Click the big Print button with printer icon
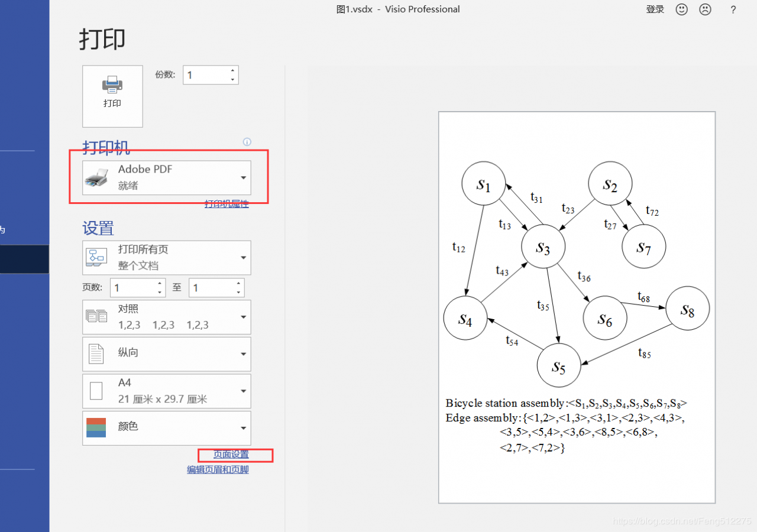The width and height of the screenshot is (757, 532). [x=112, y=96]
